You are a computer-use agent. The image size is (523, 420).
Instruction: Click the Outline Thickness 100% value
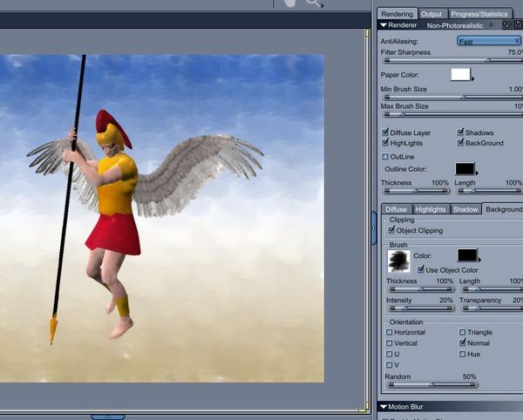pyautogui.click(x=440, y=183)
